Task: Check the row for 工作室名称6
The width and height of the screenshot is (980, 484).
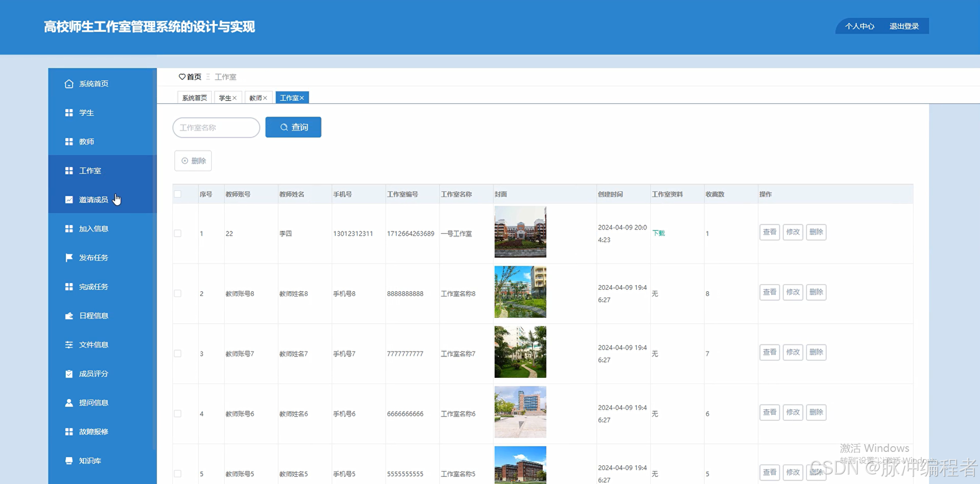Action: tap(178, 414)
